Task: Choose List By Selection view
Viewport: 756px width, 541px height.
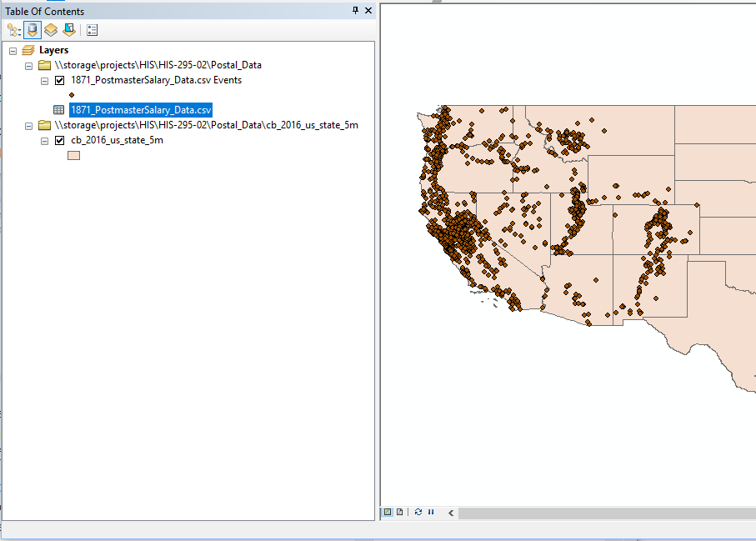Action: click(68, 30)
